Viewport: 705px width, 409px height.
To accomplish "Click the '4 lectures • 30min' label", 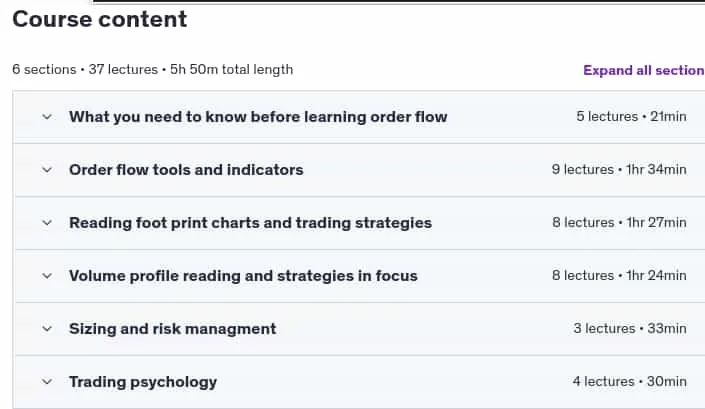I will pos(629,382).
